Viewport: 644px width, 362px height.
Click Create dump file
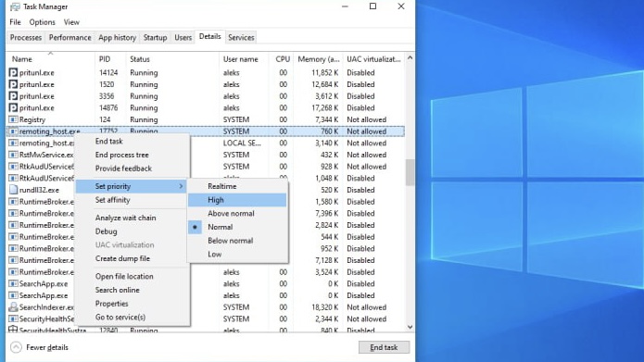point(122,258)
